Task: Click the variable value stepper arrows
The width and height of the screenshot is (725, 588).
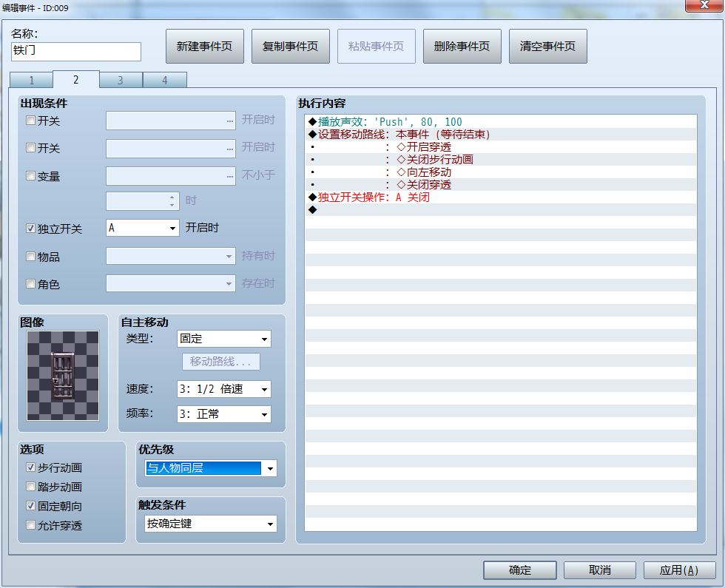Action: point(172,200)
